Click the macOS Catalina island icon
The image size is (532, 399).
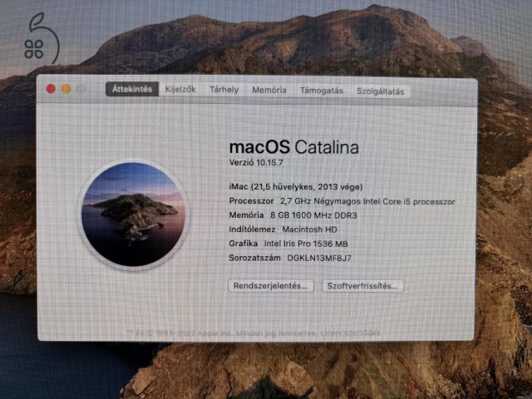click(133, 214)
